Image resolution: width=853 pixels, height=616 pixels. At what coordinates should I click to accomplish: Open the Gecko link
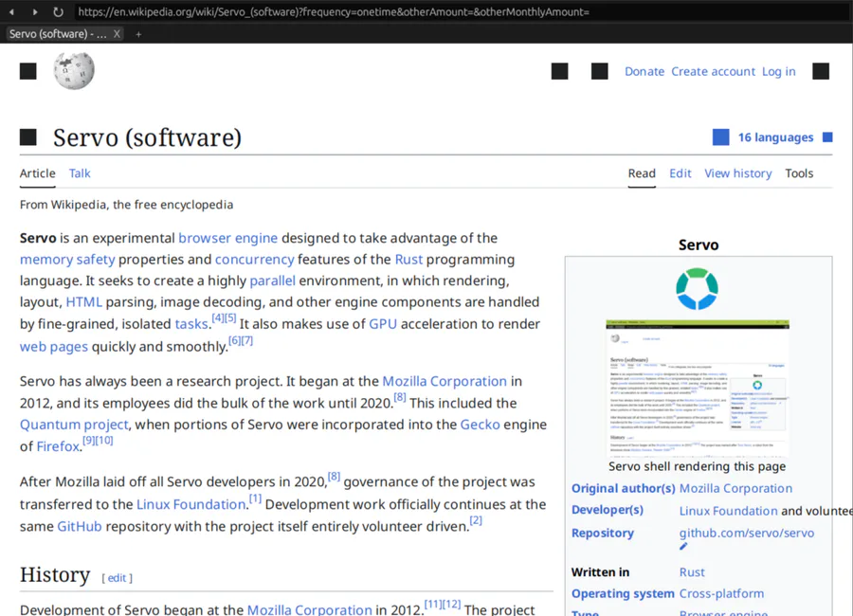pyautogui.click(x=480, y=425)
